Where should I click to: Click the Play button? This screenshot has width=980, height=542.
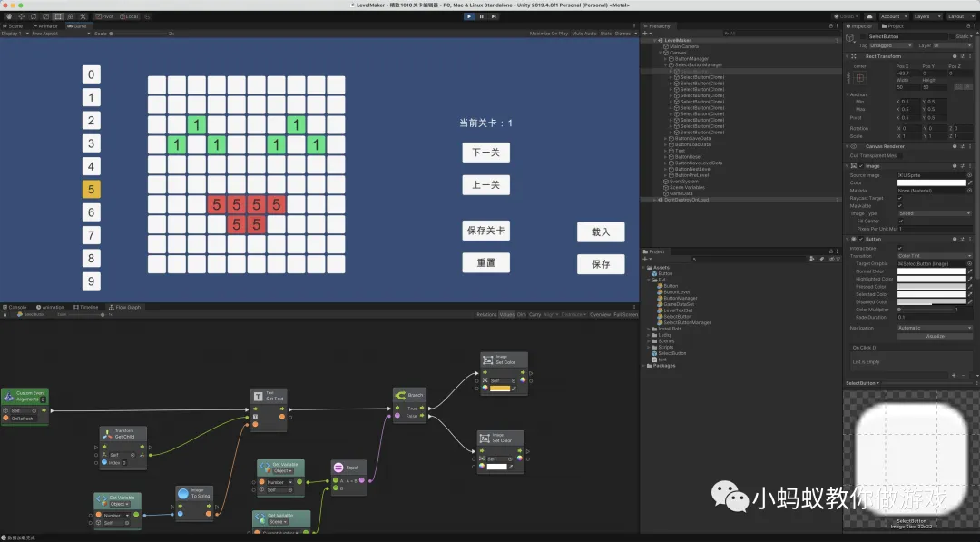pyautogui.click(x=469, y=16)
